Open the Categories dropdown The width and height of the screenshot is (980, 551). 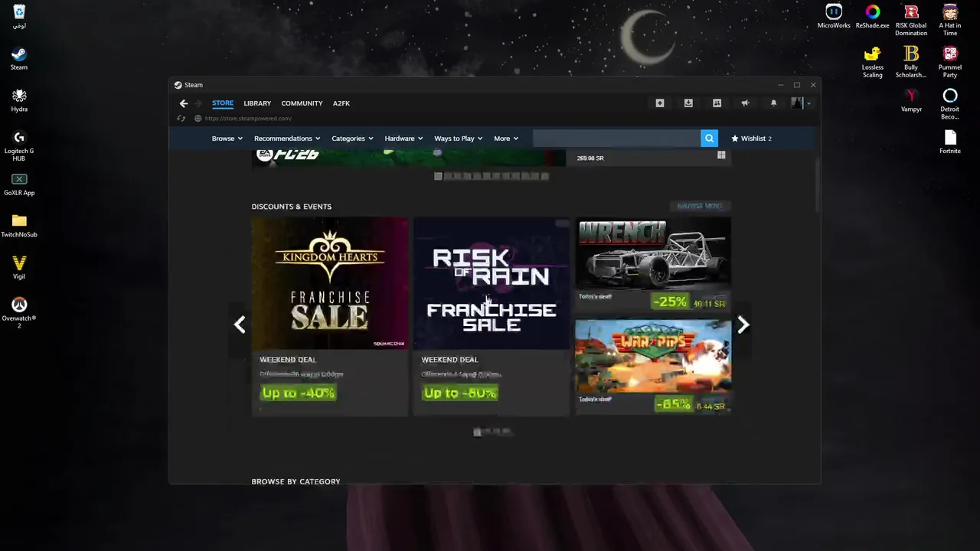pyautogui.click(x=352, y=139)
